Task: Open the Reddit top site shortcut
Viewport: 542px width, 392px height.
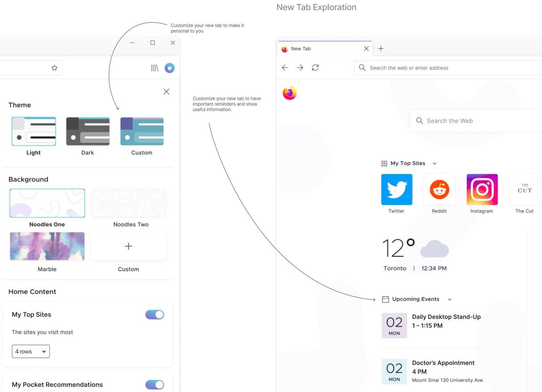Action: tap(439, 189)
